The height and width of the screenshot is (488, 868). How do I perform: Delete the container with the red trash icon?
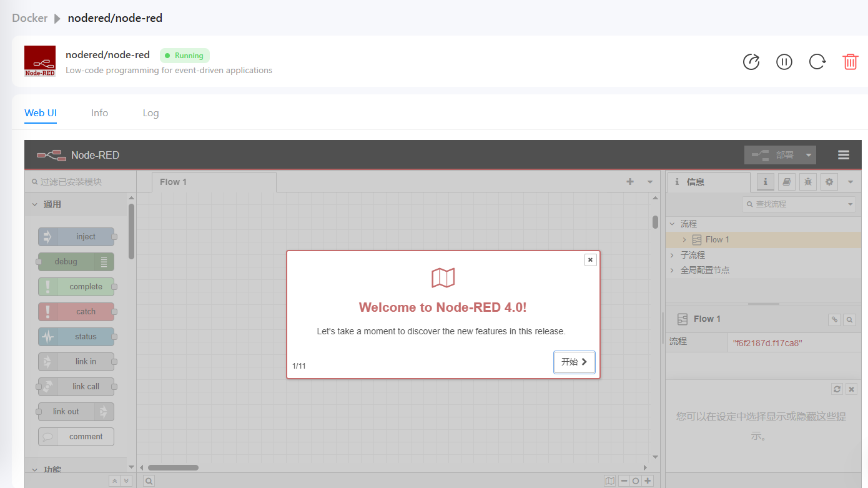tap(850, 62)
